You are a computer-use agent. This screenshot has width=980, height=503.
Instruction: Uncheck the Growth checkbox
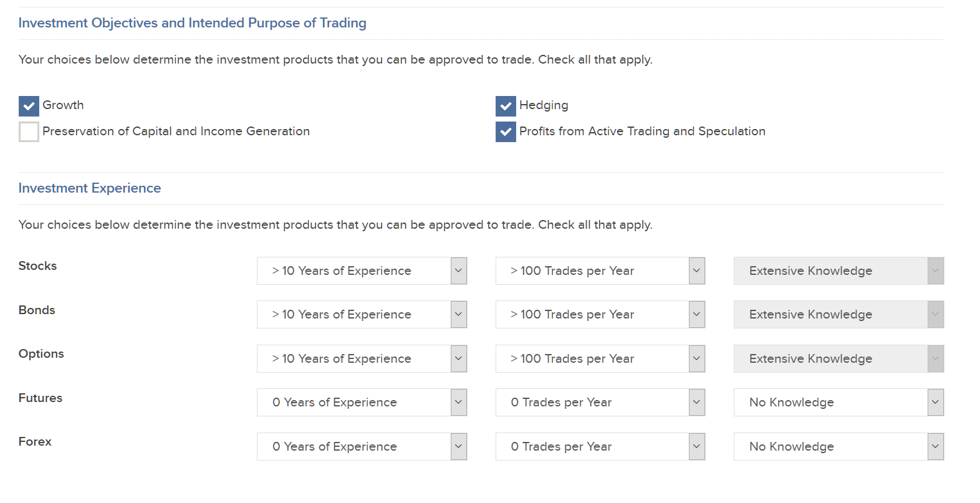click(x=29, y=106)
